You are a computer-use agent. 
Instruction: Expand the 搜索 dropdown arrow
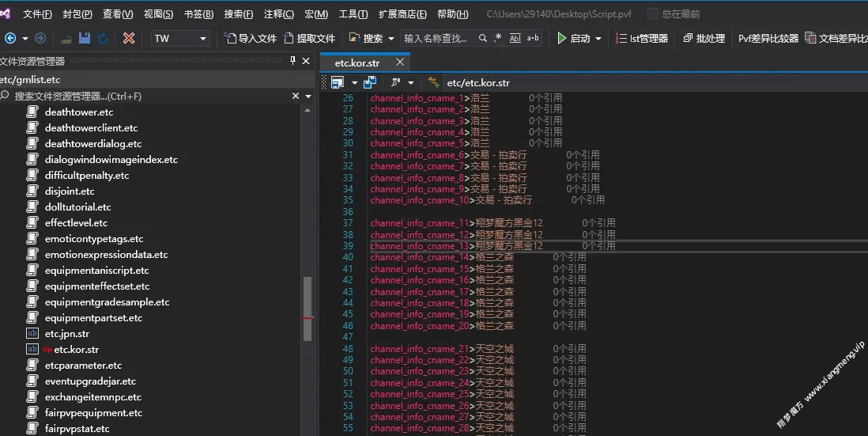[391, 39]
